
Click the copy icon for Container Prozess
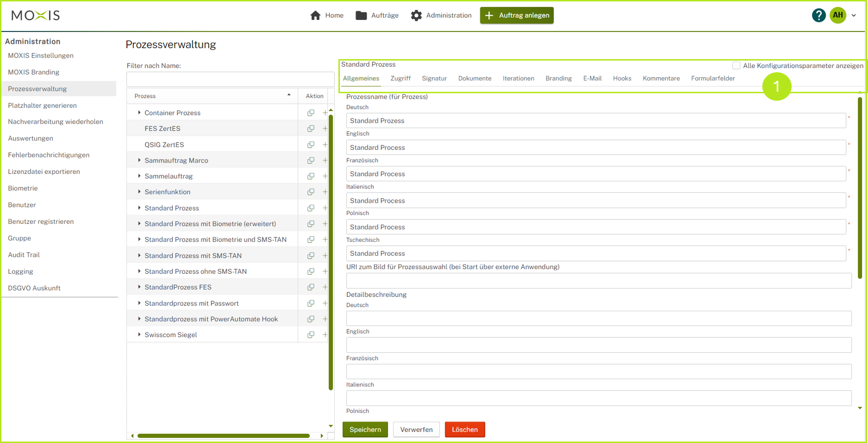311,113
